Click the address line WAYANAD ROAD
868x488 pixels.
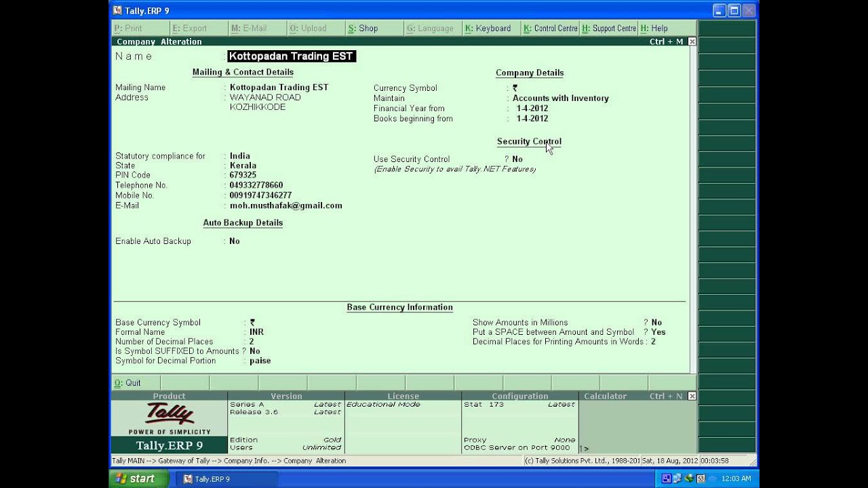coord(265,98)
